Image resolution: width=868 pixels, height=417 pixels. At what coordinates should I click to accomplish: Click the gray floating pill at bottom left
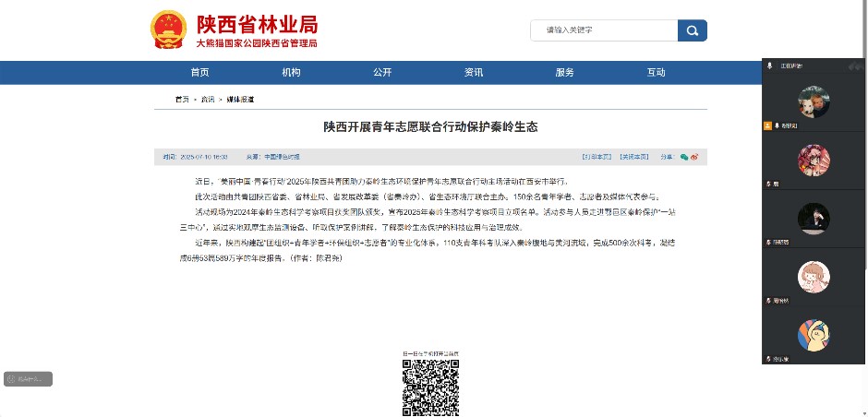[x=28, y=378]
